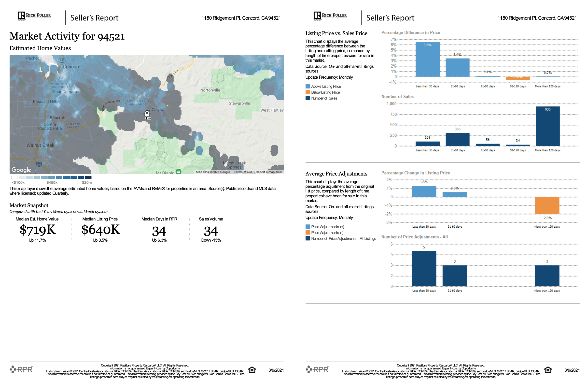Screen dimensions: 588x381
Task: Click Equal Housing icon in left footer
Action: coord(252,369)
